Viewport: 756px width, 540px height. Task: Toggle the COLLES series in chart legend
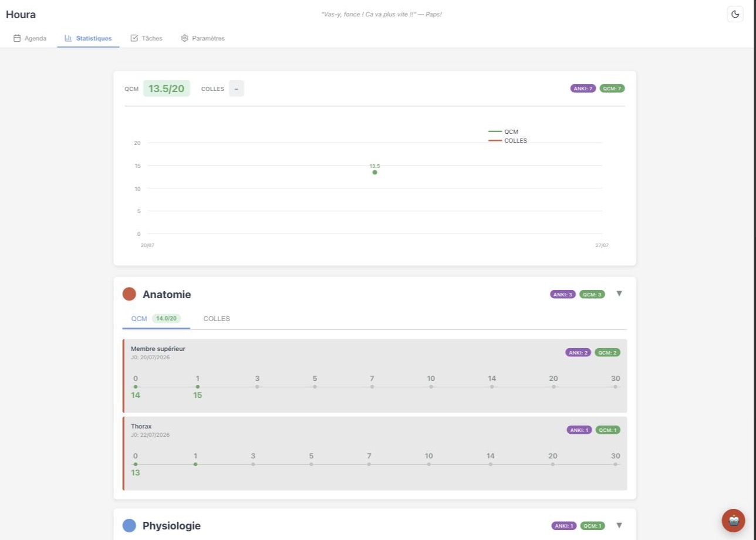tap(508, 141)
